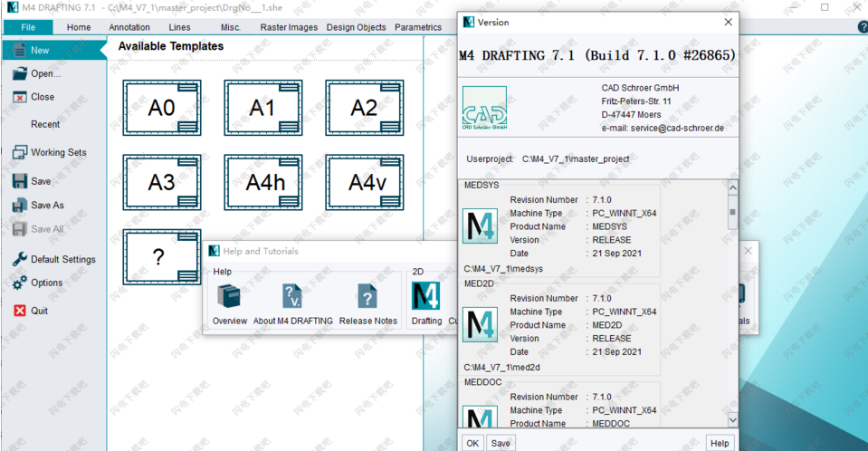Open the Design Objects tab
Image resolution: width=868 pixels, height=451 pixels.
pos(356,27)
